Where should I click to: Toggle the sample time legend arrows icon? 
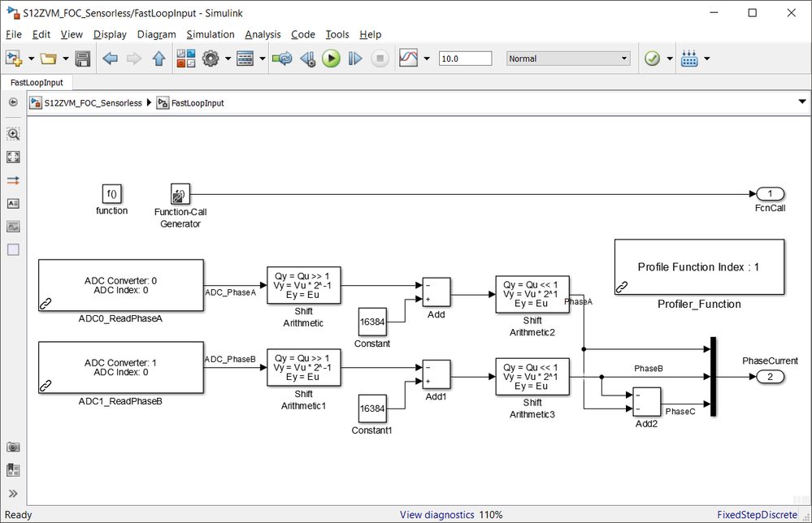13,180
